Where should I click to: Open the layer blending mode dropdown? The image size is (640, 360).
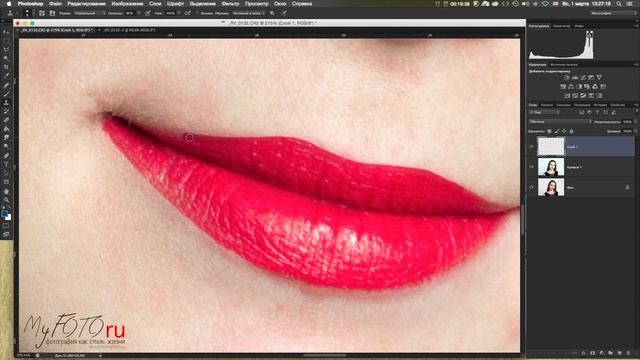click(560, 122)
